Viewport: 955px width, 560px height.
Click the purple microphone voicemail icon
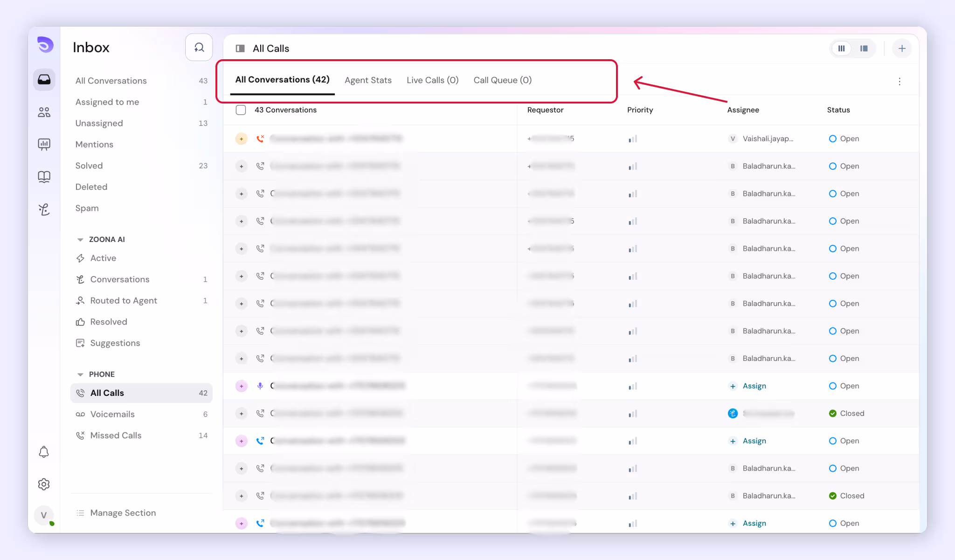260,386
